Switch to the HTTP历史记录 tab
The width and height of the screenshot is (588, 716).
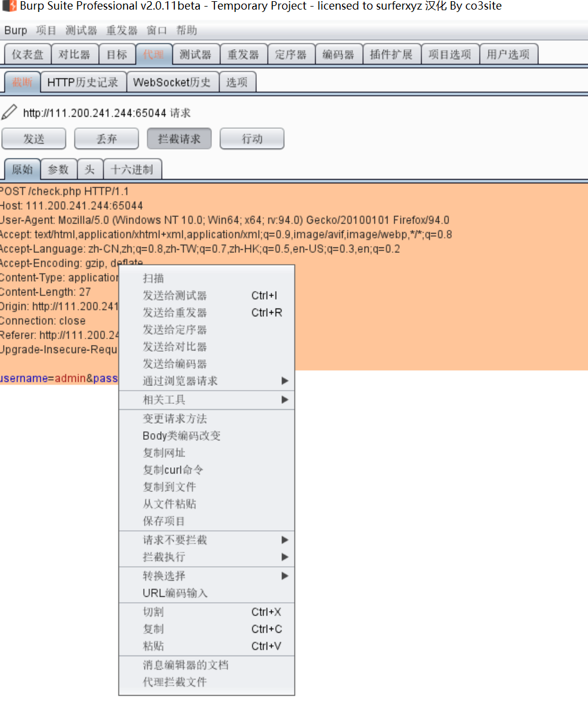pyautogui.click(x=83, y=81)
